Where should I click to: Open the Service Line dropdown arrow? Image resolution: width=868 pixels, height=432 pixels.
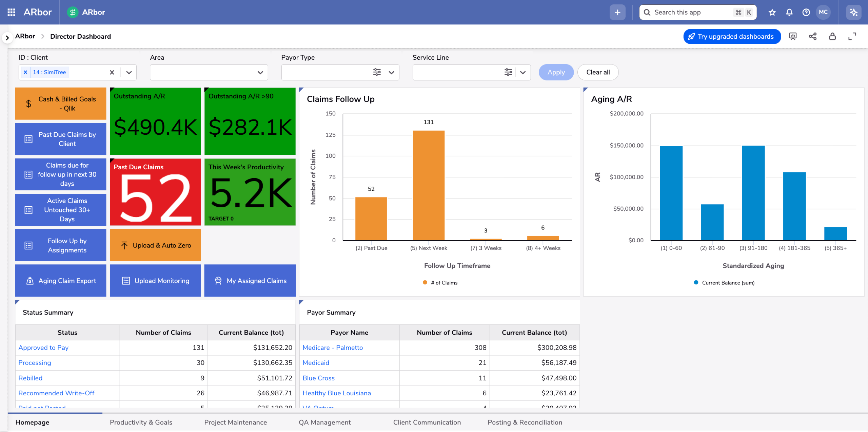point(522,72)
